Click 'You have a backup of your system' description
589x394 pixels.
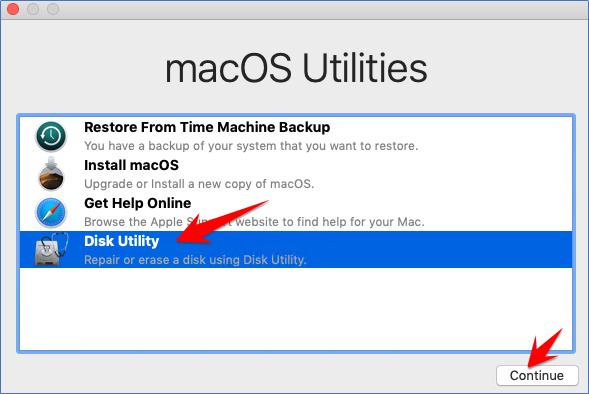[251, 146]
